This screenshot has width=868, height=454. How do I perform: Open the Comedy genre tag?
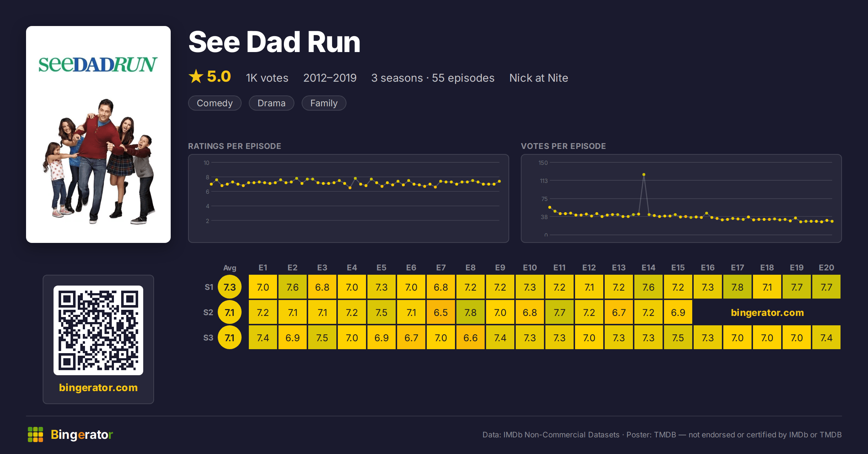coord(215,103)
